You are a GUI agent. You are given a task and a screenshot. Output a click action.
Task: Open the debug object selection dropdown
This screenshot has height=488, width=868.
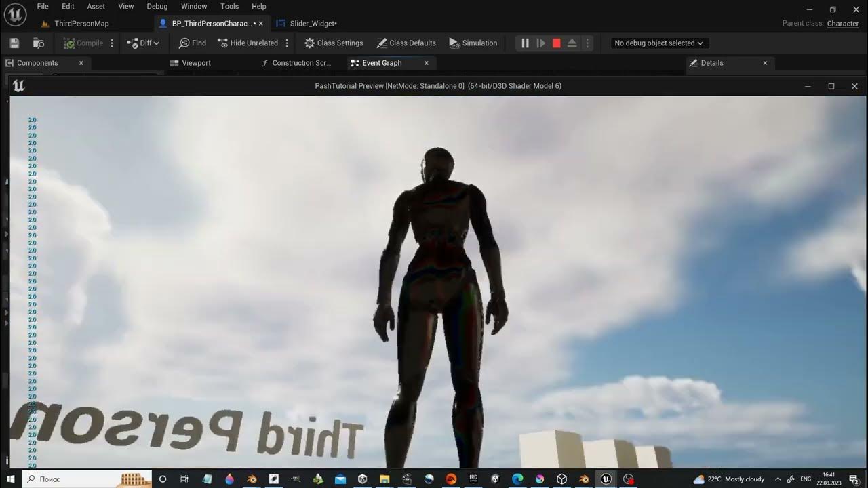pos(658,43)
